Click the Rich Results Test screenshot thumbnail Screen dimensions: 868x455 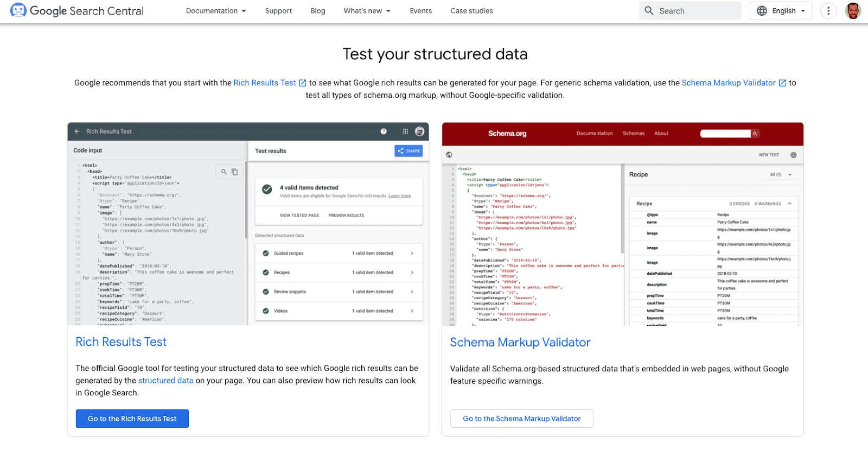pos(248,224)
